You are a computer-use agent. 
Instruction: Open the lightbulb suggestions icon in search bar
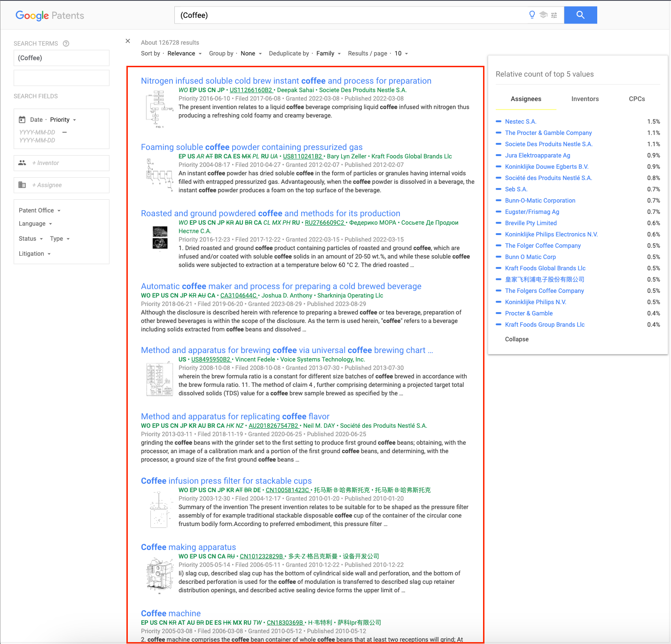(x=532, y=15)
